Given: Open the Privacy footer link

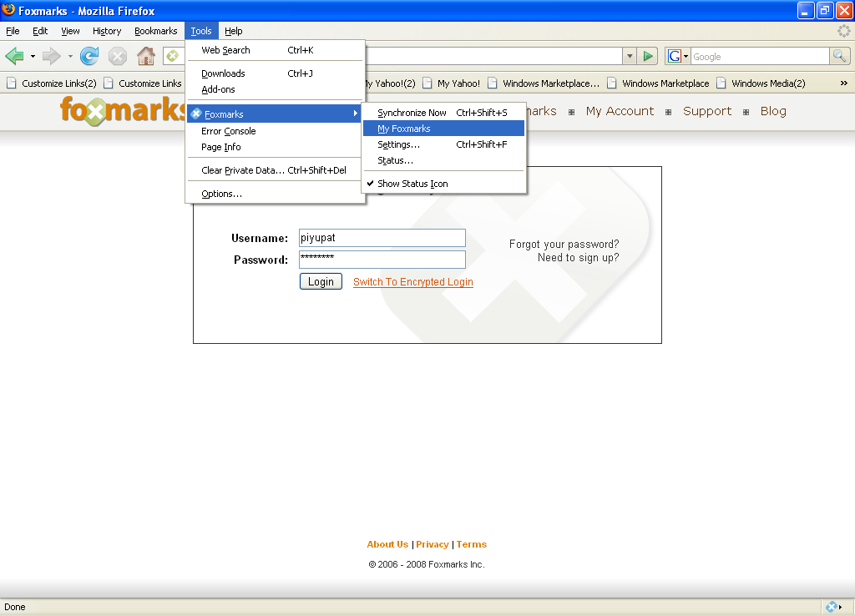Looking at the screenshot, I should (x=433, y=544).
